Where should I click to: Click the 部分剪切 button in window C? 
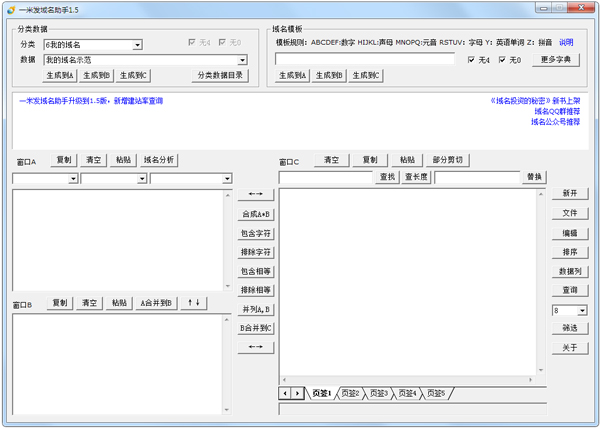[x=447, y=160]
